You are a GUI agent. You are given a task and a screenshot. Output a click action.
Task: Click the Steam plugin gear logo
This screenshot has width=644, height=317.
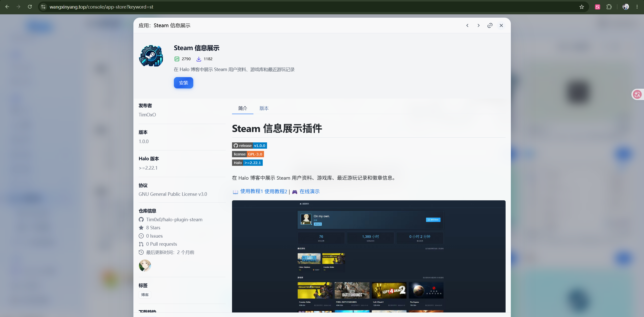[151, 56]
